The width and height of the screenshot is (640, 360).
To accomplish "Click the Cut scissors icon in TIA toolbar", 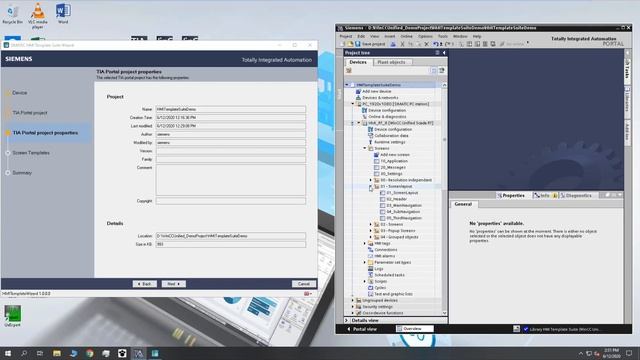I will click(x=402, y=44).
